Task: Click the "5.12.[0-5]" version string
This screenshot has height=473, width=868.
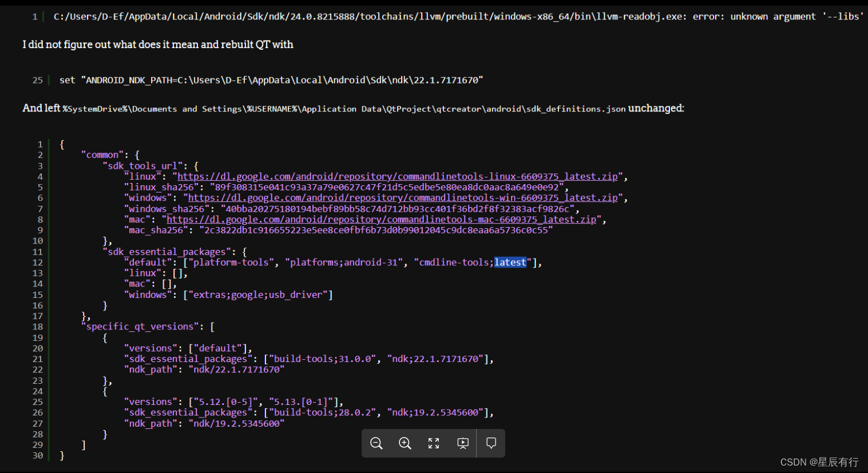Action: pyautogui.click(x=226, y=402)
